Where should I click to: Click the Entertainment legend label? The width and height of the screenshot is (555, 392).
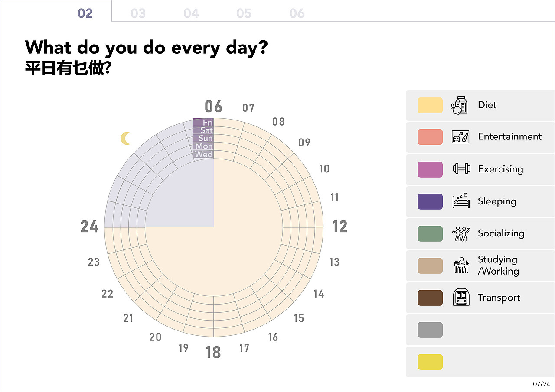click(x=509, y=137)
